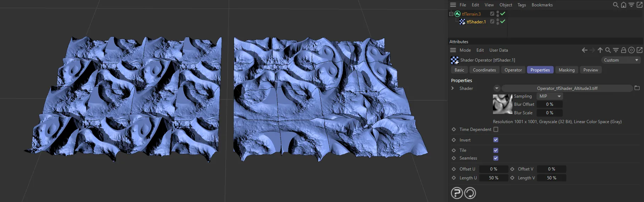
Task: Click the Object Manager search icon
Action: coord(616,5)
